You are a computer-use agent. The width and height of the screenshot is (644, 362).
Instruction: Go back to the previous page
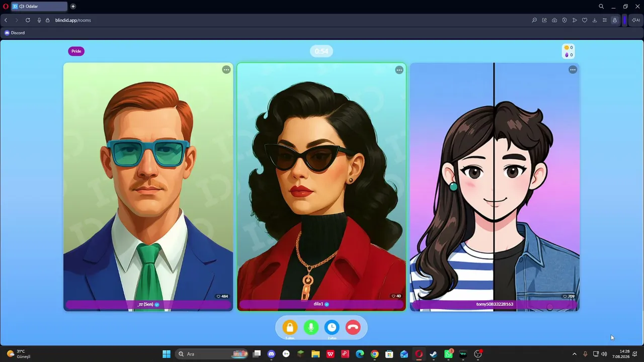point(6,20)
